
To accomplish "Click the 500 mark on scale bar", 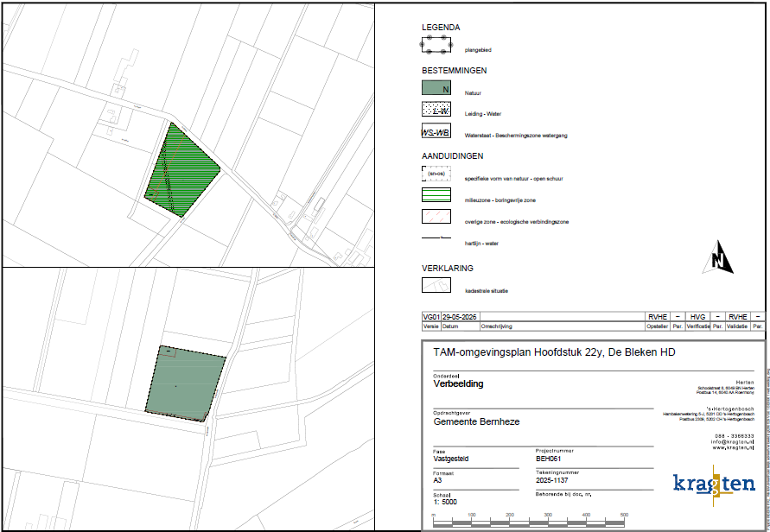I will (624, 515).
